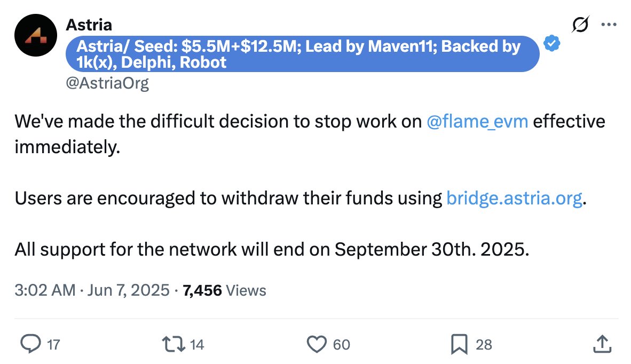Click the blue verified badge
Screen dimensions: 631x364
551,43
